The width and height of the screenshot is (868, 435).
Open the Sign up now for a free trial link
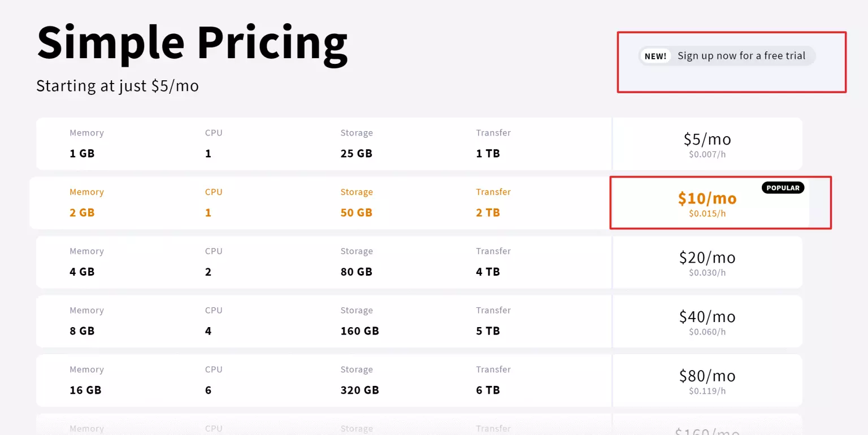click(741, 55)
